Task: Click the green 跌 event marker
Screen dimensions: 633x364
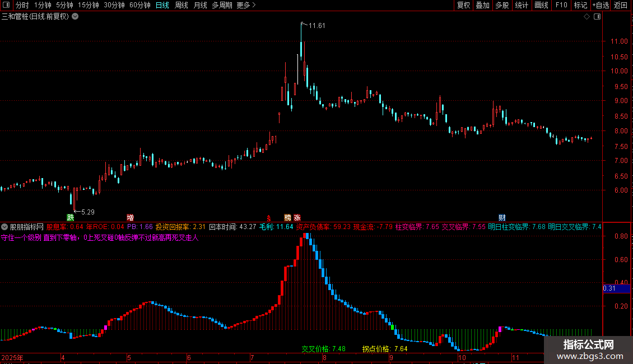Action: pyautogui.click(x=71, y=217)
